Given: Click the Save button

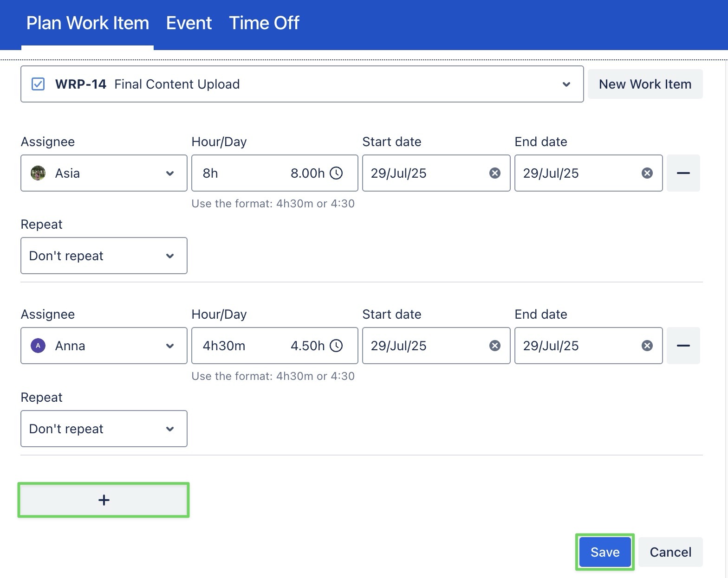Looking at the screenshot, I should (x=604, y=552).
